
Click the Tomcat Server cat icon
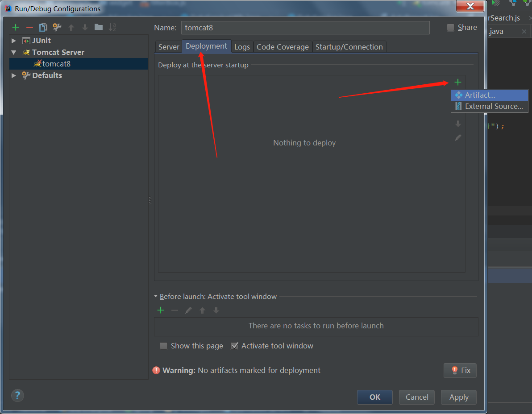point(26,52)
